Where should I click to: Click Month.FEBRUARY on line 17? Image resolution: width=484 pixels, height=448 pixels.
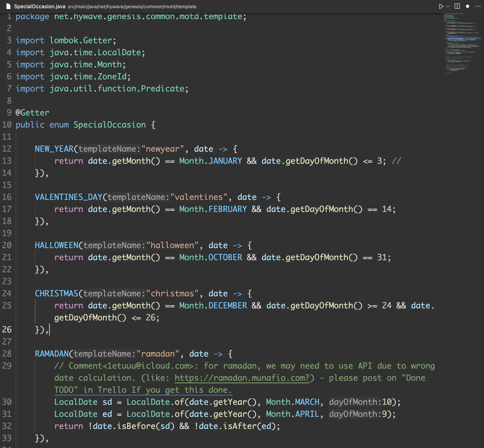(x=213, y=209)
